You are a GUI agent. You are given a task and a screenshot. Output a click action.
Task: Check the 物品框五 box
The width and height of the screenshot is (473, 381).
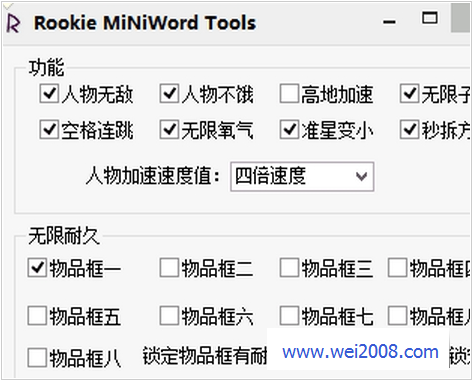click(x=37, y=315)
